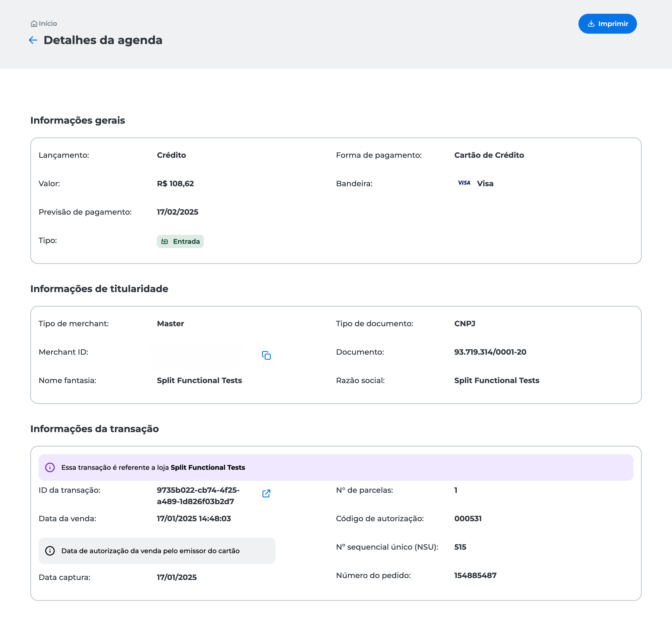Select transaction ID 9735b022-cb74-4f25-a489-1d826f03b2d7

tap(198, 496)
